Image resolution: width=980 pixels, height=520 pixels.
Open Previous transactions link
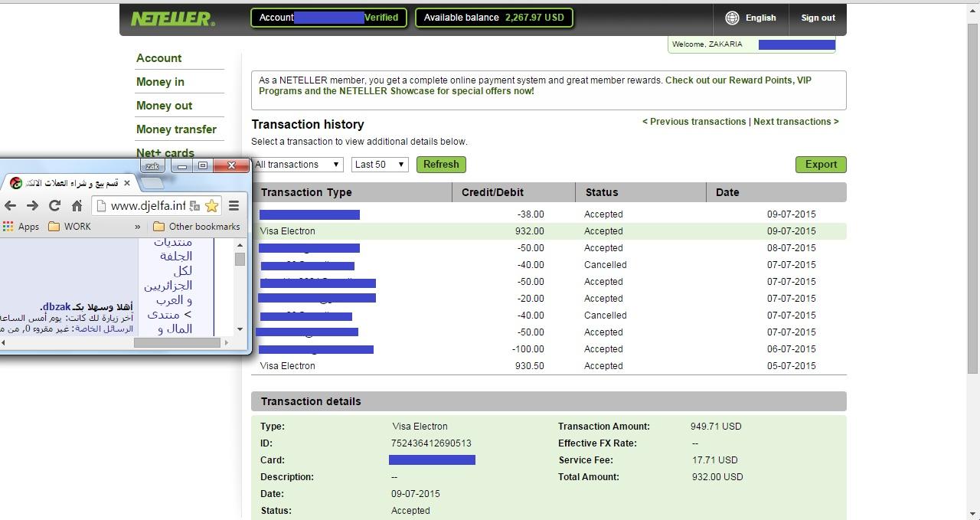coord(694,122)
